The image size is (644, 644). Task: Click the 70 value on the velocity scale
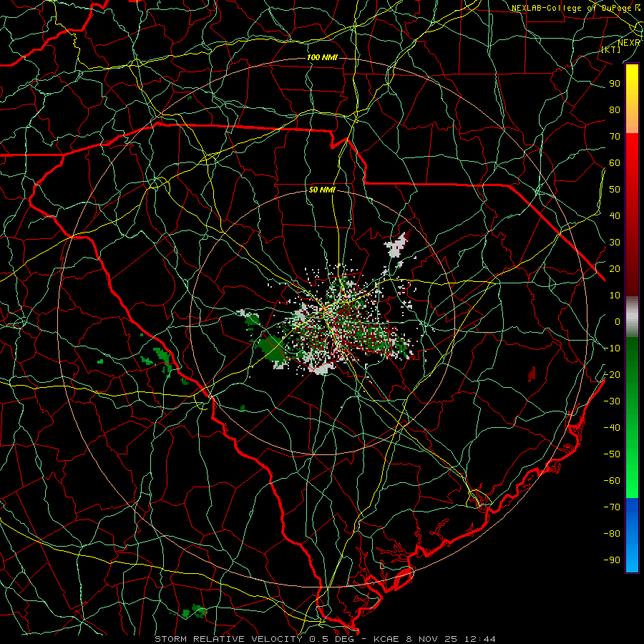click(x=615, y=136)
